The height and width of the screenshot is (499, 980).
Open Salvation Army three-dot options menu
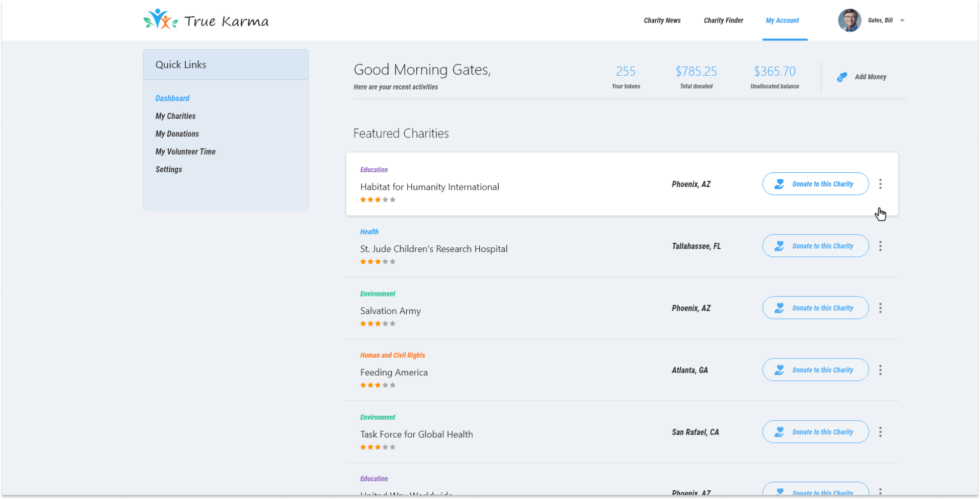(x=880, y=308)
